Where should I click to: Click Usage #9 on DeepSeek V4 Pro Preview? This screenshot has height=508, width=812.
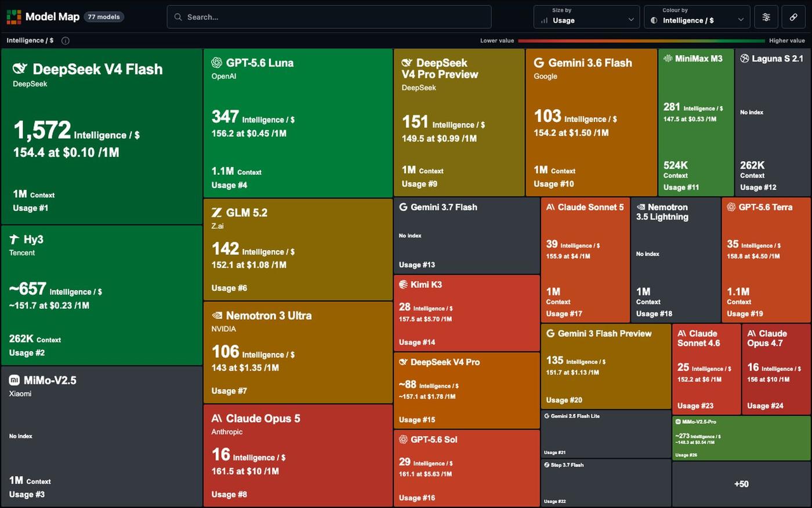419,184
